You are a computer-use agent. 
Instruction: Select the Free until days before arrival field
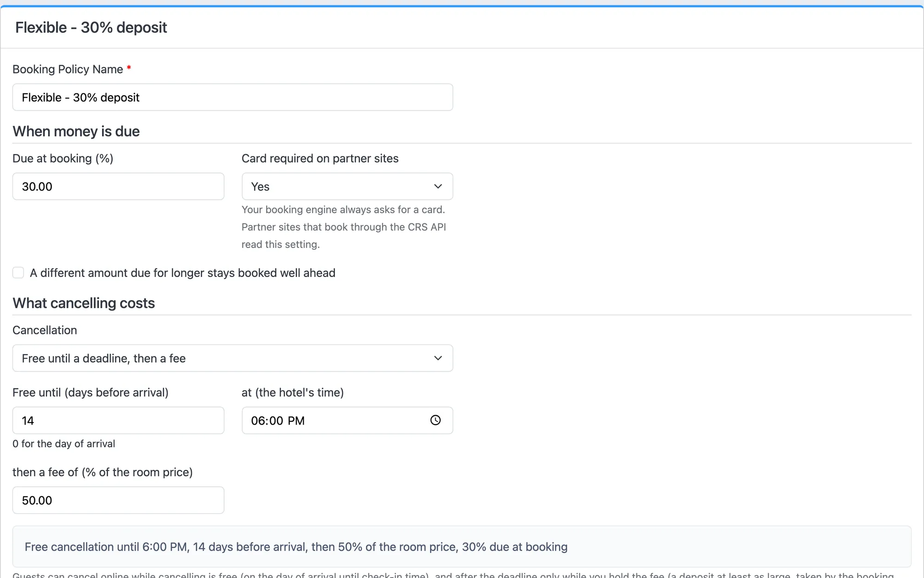(x=118, y=420)
